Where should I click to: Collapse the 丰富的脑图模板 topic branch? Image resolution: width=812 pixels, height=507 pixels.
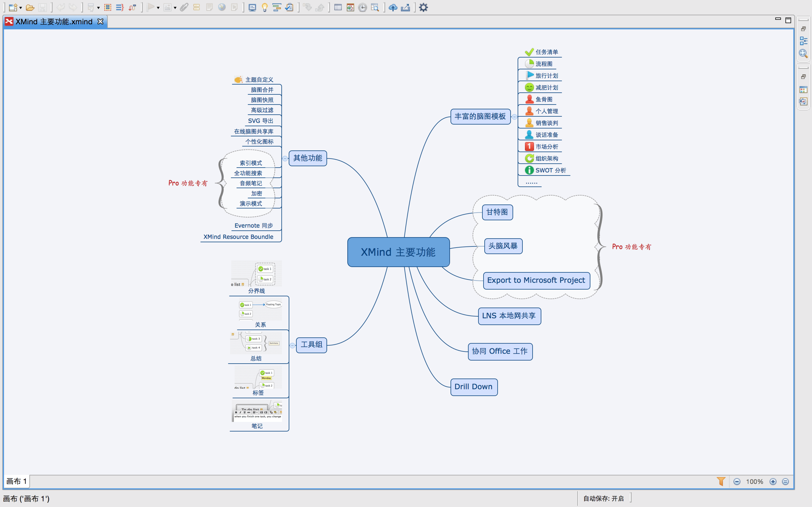pyautogui.click(x=514, y=117)
